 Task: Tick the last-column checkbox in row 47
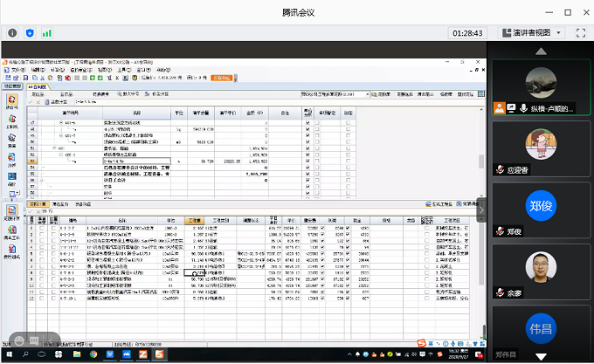pyautogui.click(x=349, y=122)
